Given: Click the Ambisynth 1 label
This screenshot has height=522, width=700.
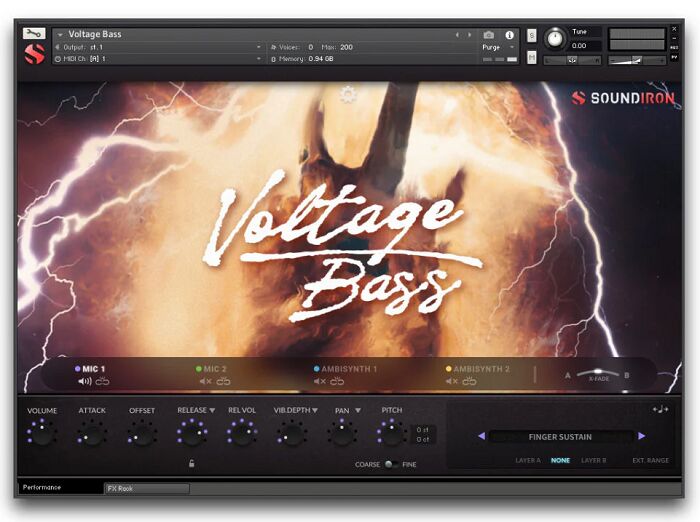Looking at the screenshot, I should (x=349, y=369).
